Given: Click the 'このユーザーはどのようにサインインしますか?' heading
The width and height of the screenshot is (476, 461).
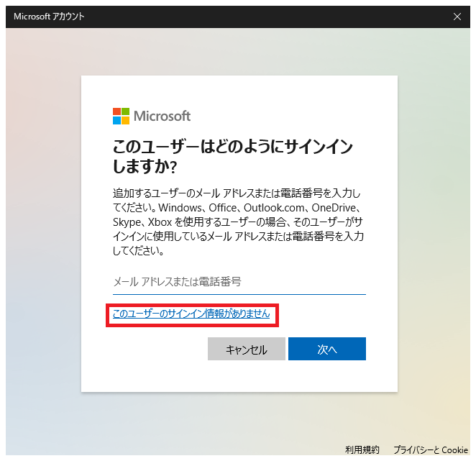Looking at the screenshot, I should coord(232,156).
